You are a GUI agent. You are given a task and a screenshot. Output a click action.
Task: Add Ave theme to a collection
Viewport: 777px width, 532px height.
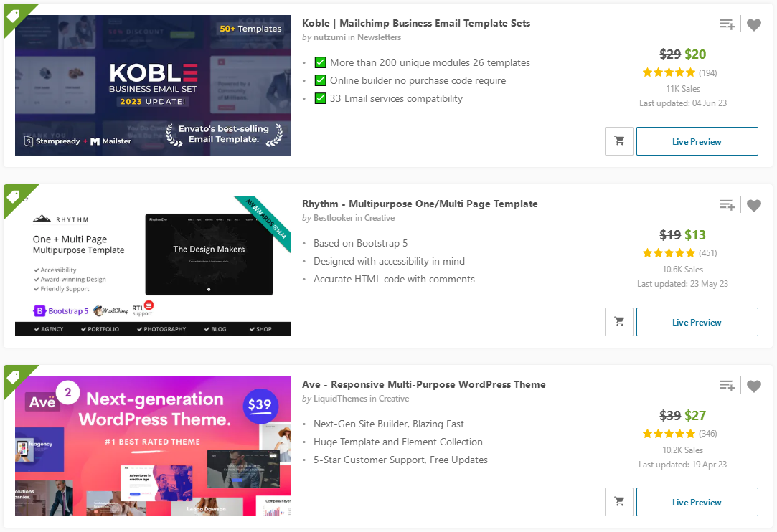coord(727,386)
